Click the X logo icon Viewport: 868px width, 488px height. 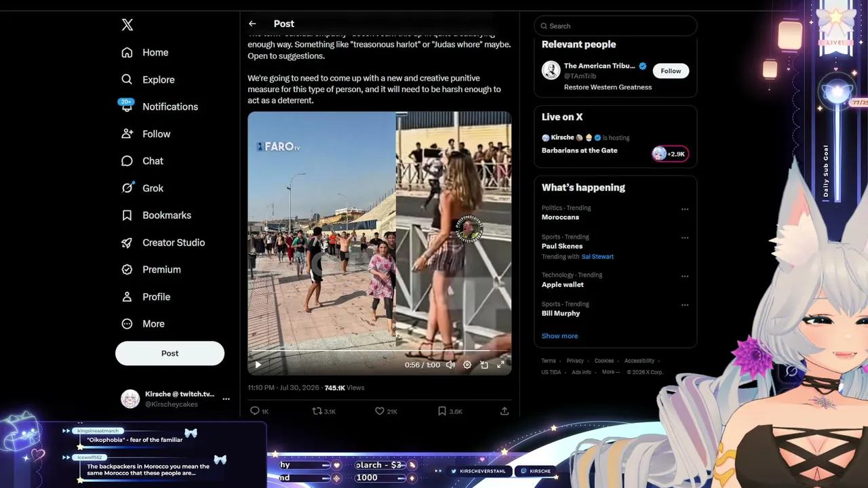pyautogui.click(x=127, y=25)
